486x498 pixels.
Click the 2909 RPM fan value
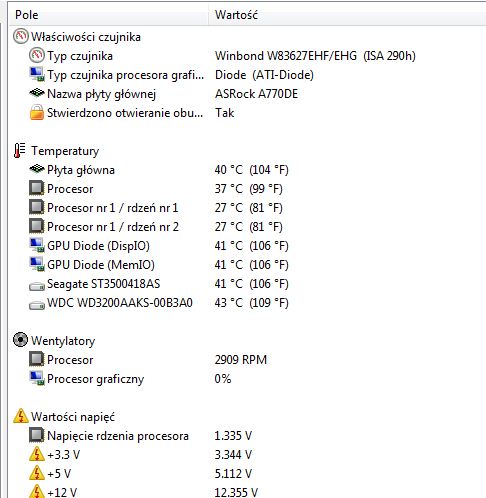[241, 360]
